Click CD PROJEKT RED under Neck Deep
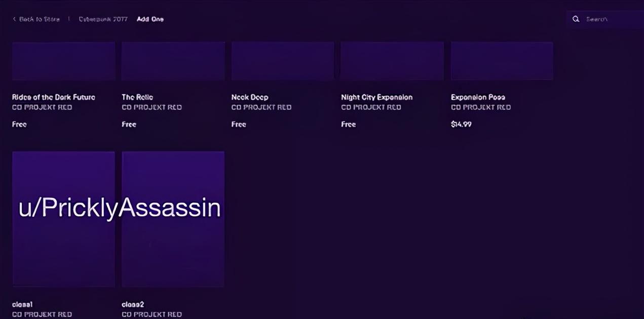Viewport: 644px width, 319px height. coord(261,107)
